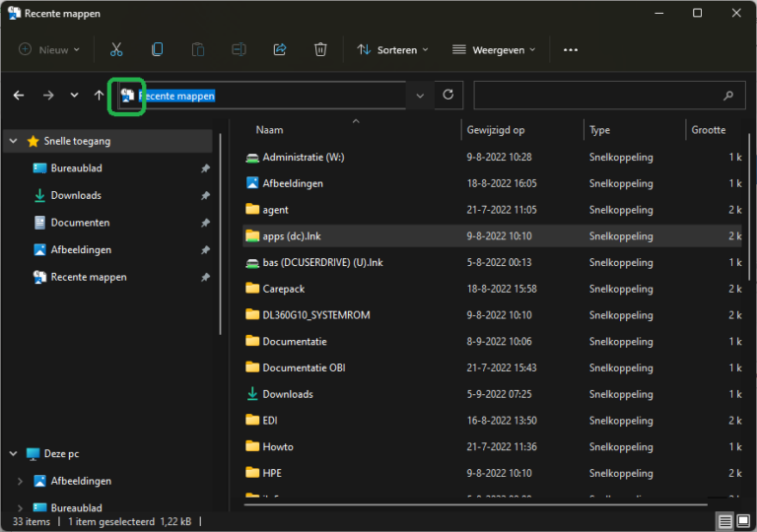This screenshot has height=532, width=757.
Task: Go up one folder with Up arrow
Action: (99, 96)
